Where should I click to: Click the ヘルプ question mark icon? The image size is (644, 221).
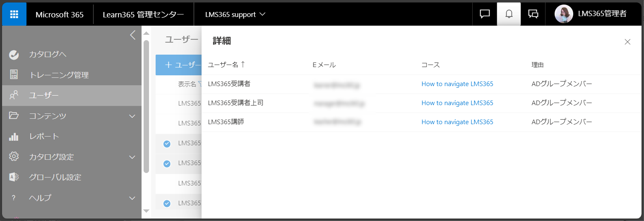[14, 198]
